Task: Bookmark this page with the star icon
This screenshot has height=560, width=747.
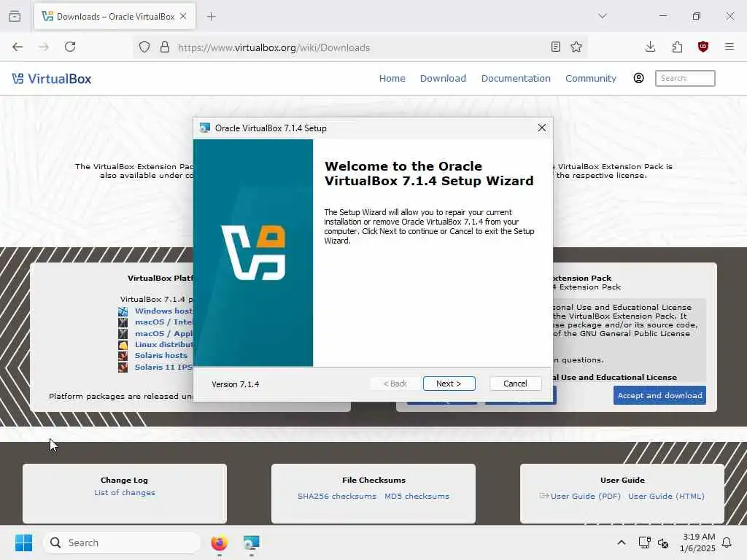Action: click(x=576, y=47)
